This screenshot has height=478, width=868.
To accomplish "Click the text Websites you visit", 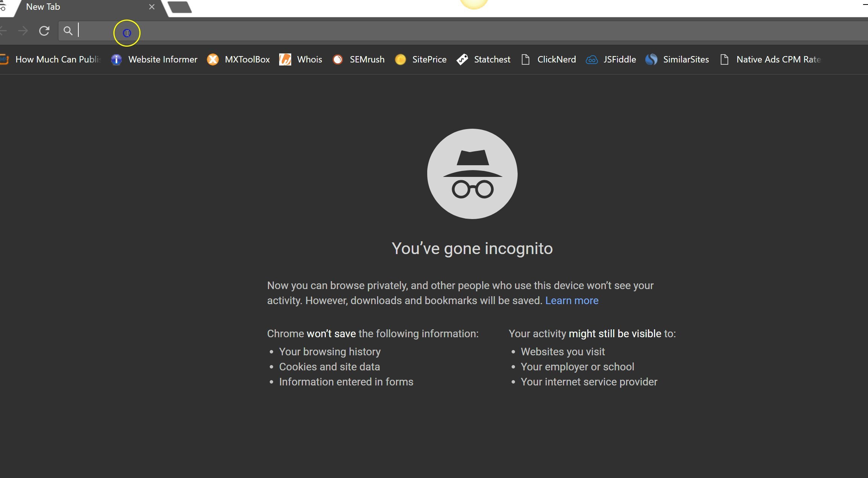I will pos(562,352).
